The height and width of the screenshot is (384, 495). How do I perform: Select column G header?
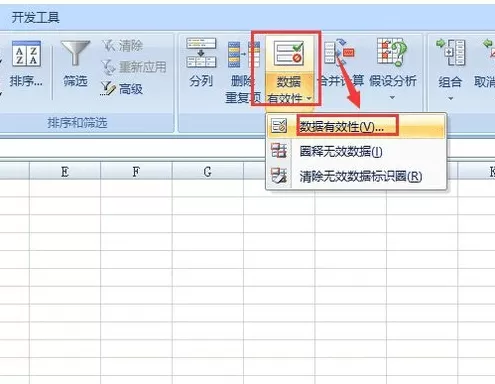(x=208, y=172)
